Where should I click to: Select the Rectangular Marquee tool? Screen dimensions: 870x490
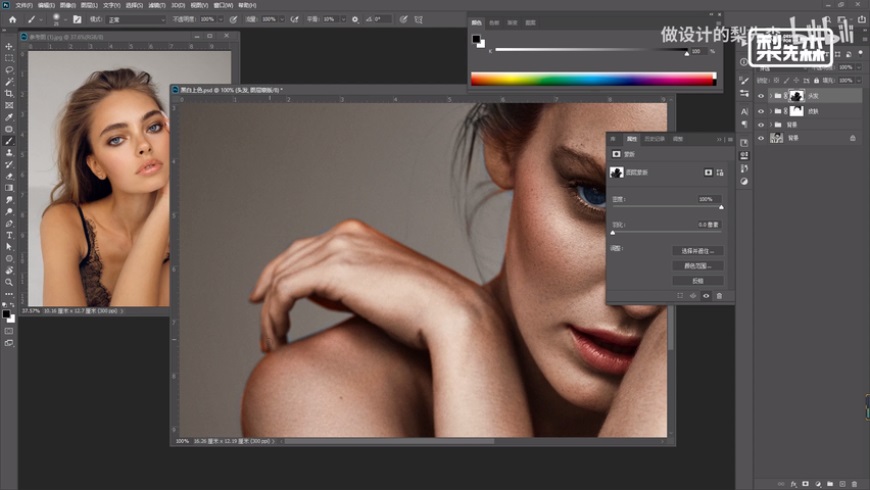coord(9,58)
